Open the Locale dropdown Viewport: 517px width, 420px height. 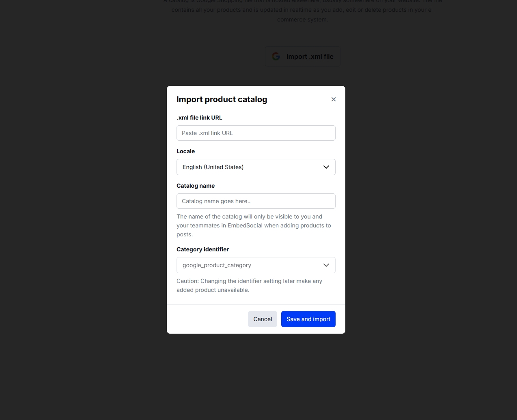tap(256, 167)
